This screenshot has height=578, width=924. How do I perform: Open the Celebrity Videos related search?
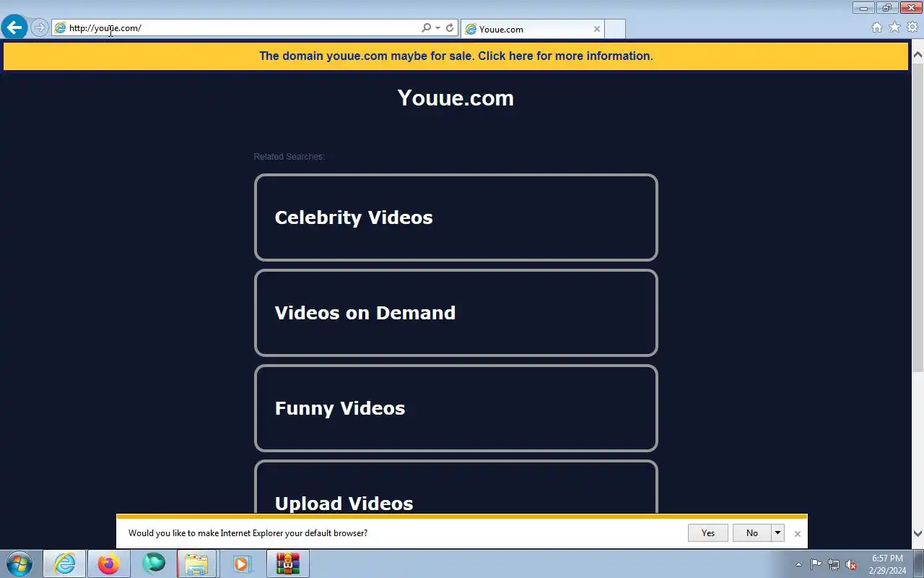pyautogui.click(x=456, y=217)
